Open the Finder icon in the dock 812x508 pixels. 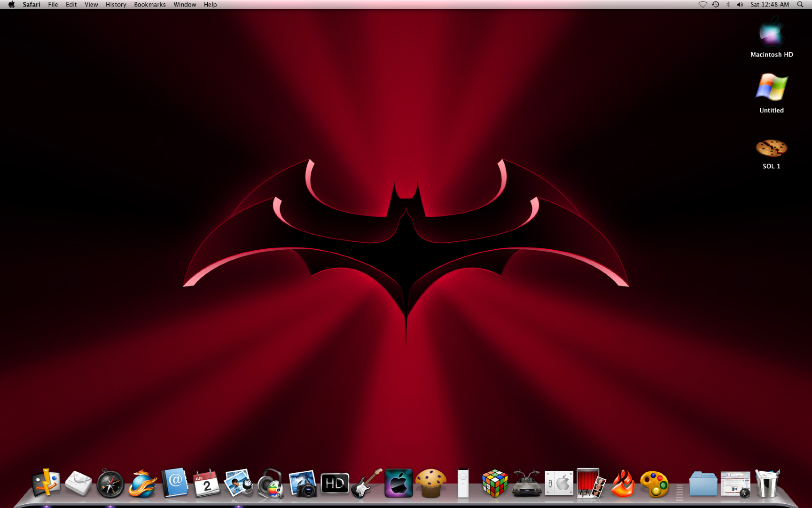pos(46,483)
